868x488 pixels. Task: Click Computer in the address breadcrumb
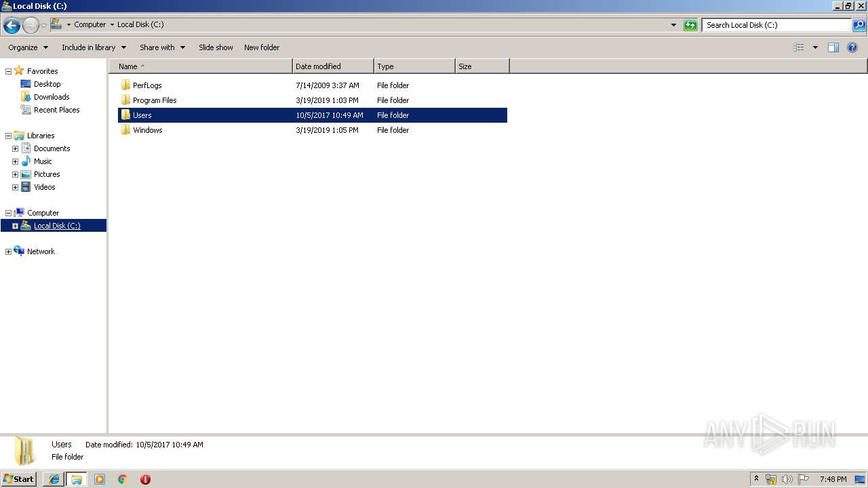point(90,24)
